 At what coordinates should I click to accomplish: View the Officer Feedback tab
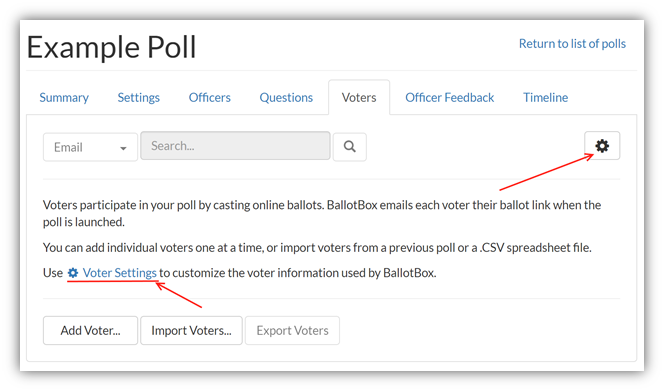click(x=450, y=97)
